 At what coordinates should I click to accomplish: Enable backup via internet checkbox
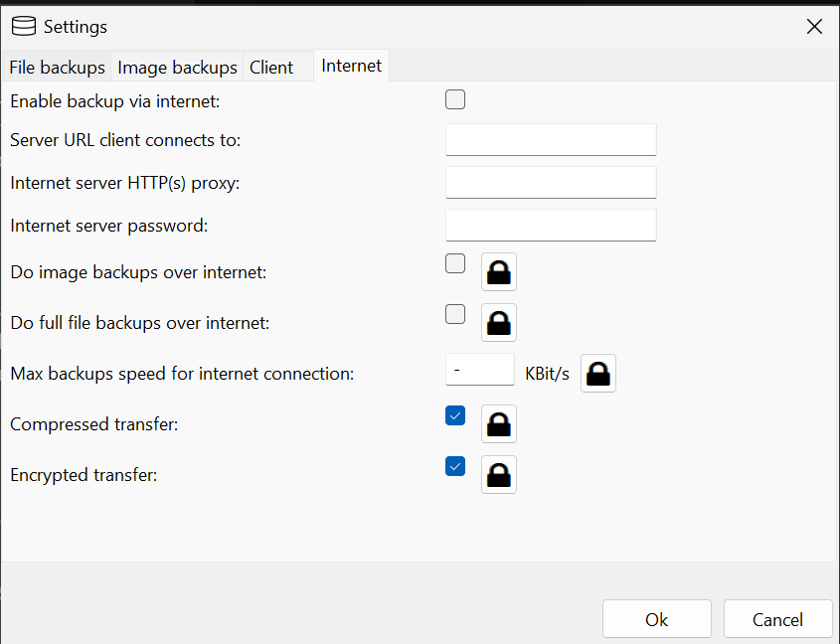tap(455, 99)
